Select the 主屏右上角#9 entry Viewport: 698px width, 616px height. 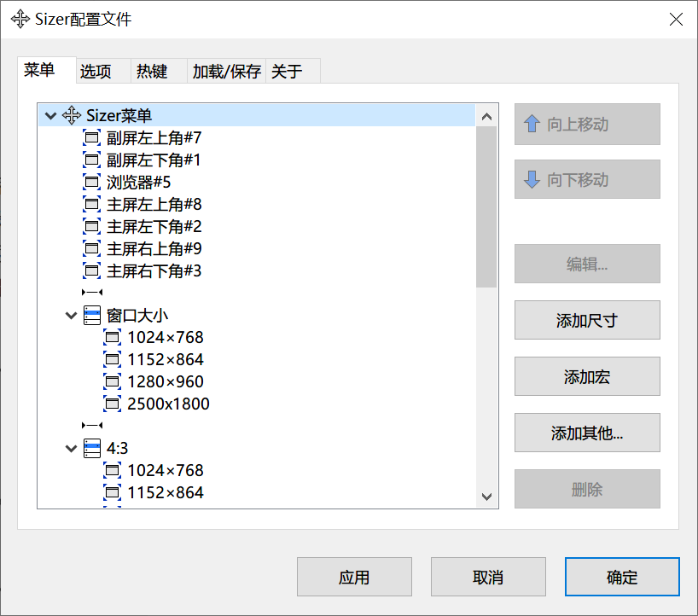click(x=154, y=248)
